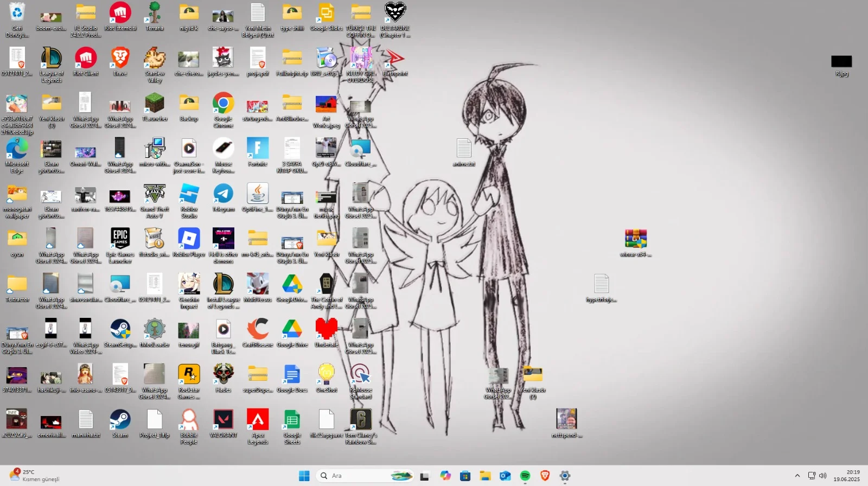
Task: Select the Apex Legends desktop icon
Action: [258, 420]
